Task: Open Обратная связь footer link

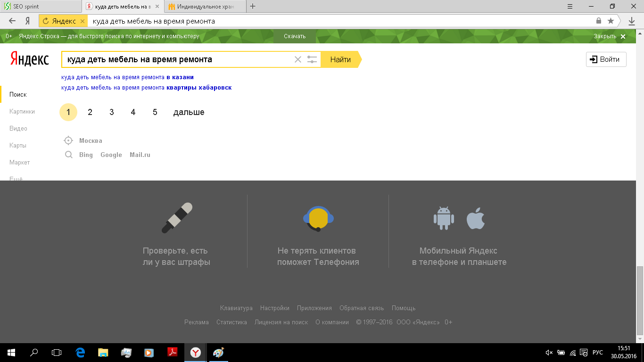Action: (x=362, y=308)
